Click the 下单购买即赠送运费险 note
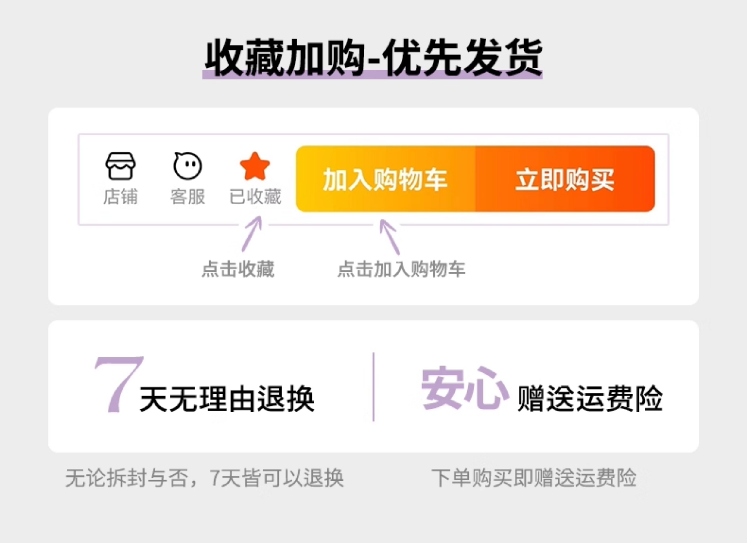Screen dimensions: 747x560 [534, 478]
